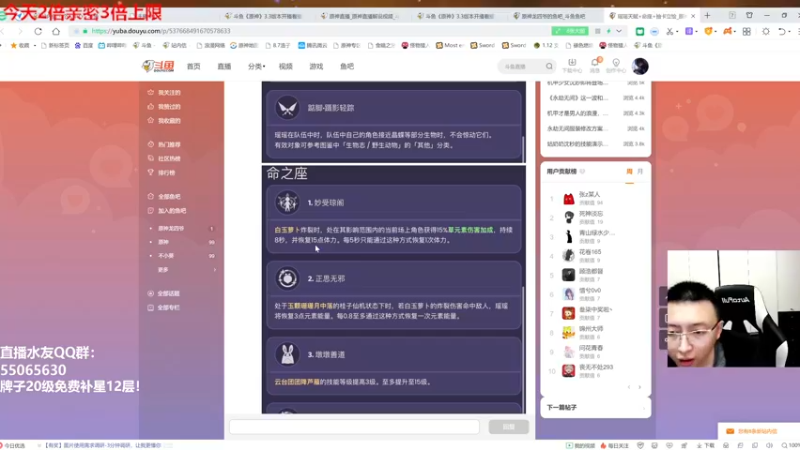This screenshot has height=450, width=800.
Task: Click the 《永劫无间》这一波和 hot post
Action: (578, 98)
